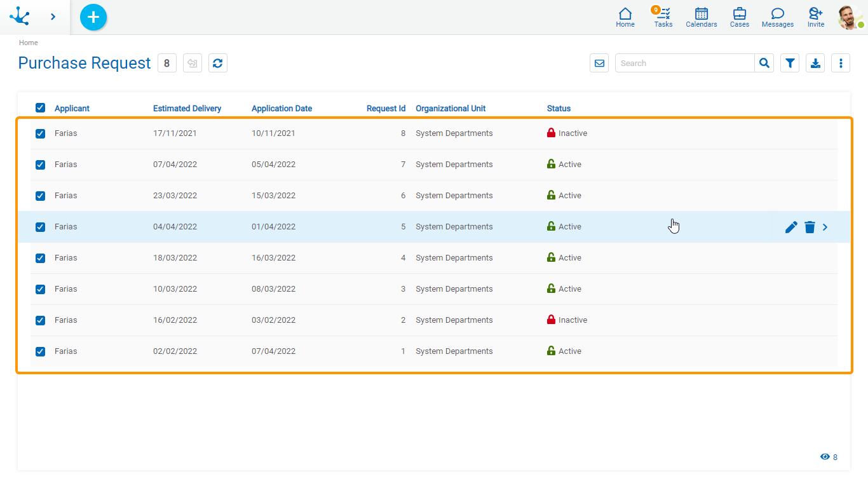The width and height of the screenshot is (868, 488).
Task: Click application date 03/02/2022
Action: (273, 320)
